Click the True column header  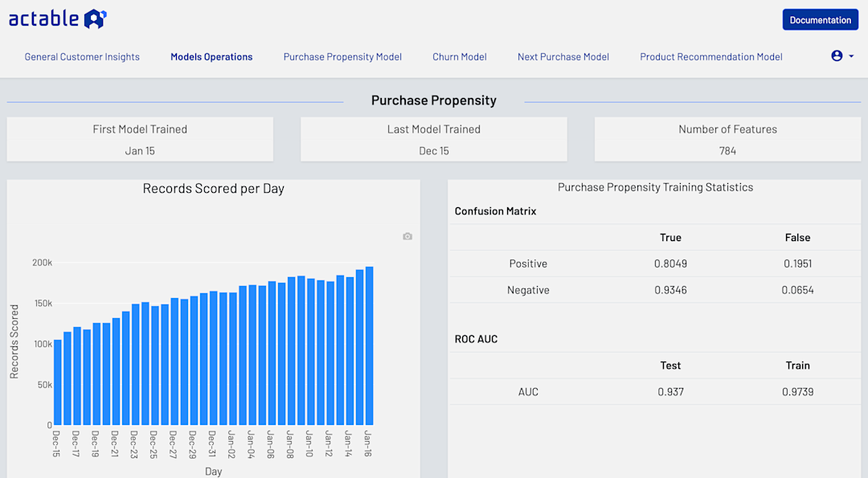pos(670,237)
